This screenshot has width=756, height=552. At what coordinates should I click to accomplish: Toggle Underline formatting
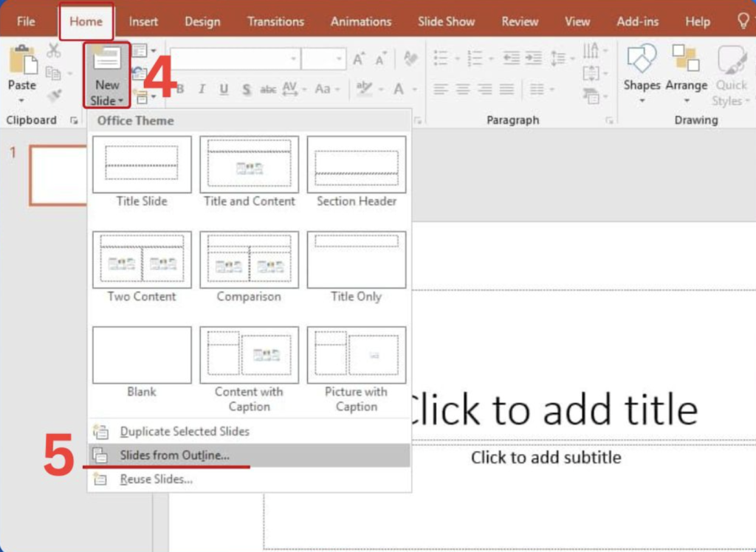pyautogui.click(x=224, y=89)
